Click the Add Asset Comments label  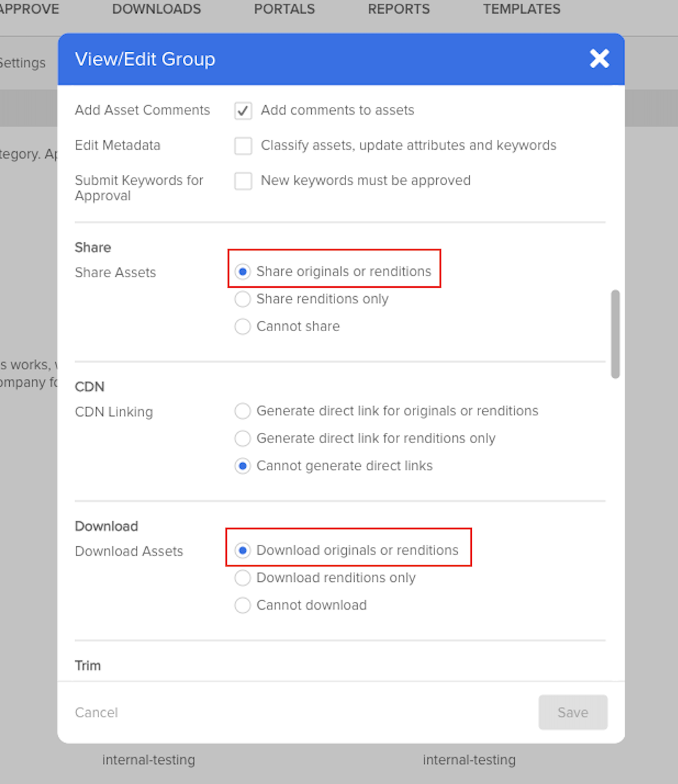[143, 110]
